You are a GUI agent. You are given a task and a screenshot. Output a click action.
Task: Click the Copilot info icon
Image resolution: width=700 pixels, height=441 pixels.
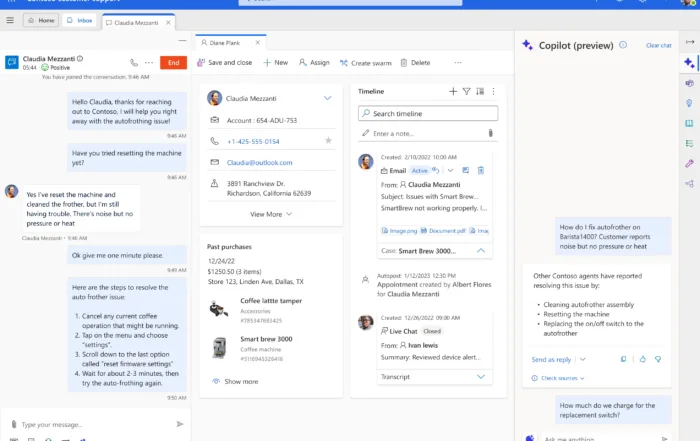click(x=623, y=45)
